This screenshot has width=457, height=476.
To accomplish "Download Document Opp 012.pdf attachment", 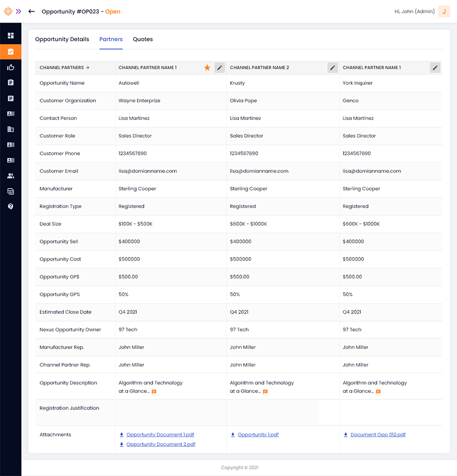I will (377, 435).
